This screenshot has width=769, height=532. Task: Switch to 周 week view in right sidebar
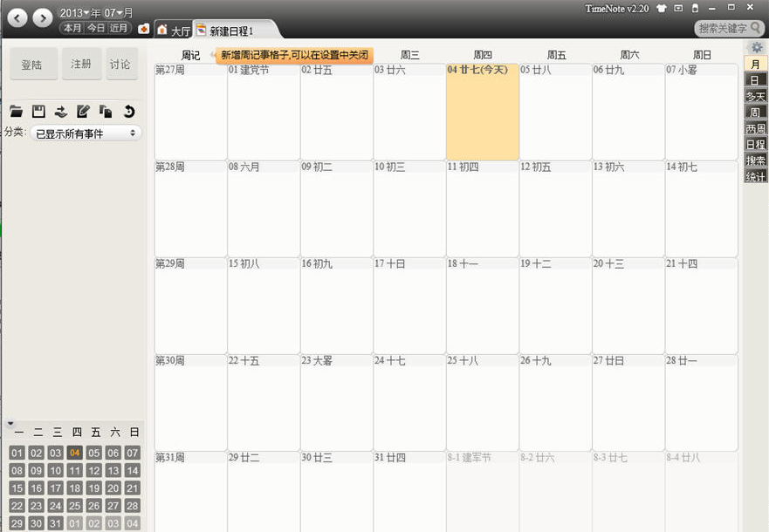755,112
